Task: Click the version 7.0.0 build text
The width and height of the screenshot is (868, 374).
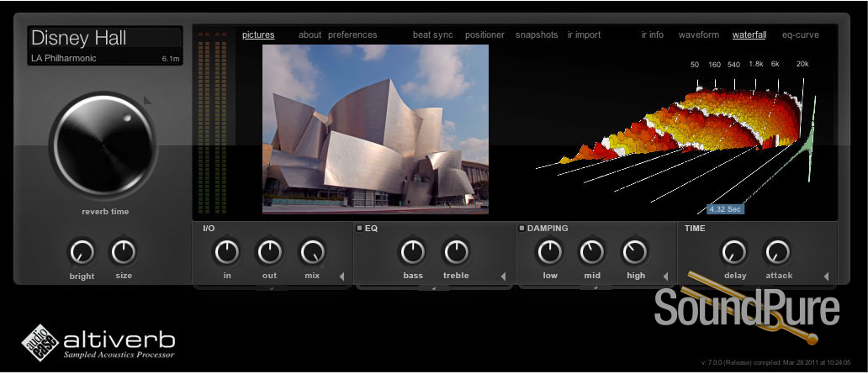Action: 775,363
